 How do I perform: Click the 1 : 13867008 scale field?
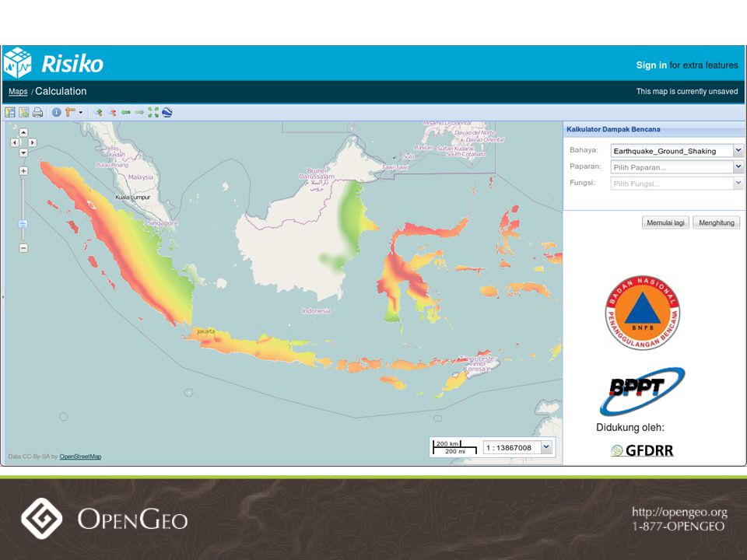(x=512, y=448)
